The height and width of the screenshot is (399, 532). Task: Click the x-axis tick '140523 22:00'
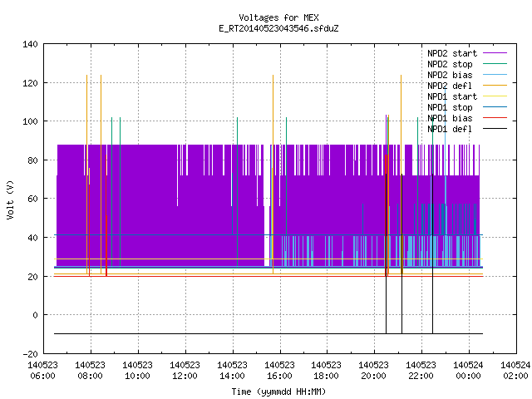click(421, 371)
